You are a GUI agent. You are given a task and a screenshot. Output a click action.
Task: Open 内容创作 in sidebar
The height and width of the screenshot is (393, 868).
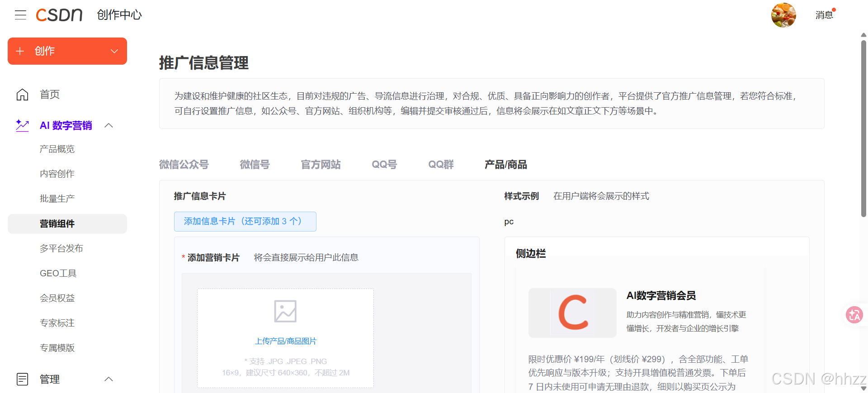point(57,174)
